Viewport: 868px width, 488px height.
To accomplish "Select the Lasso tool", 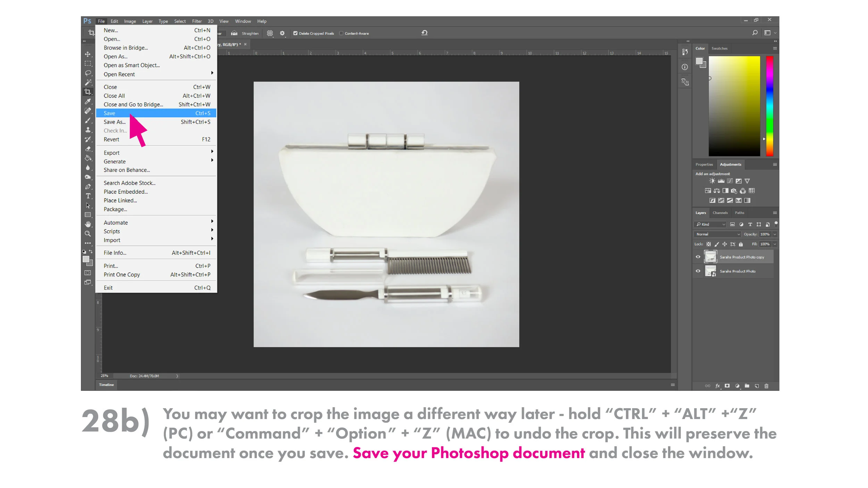I will pos(88,73).
